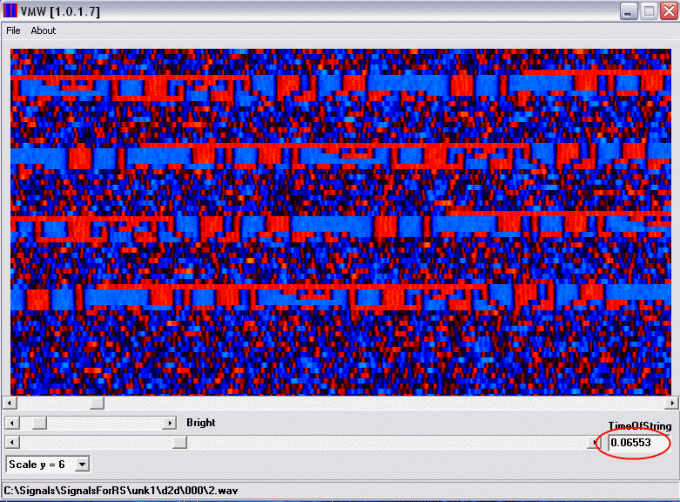
Task: Close the VMW window
Action: point(669,11)
